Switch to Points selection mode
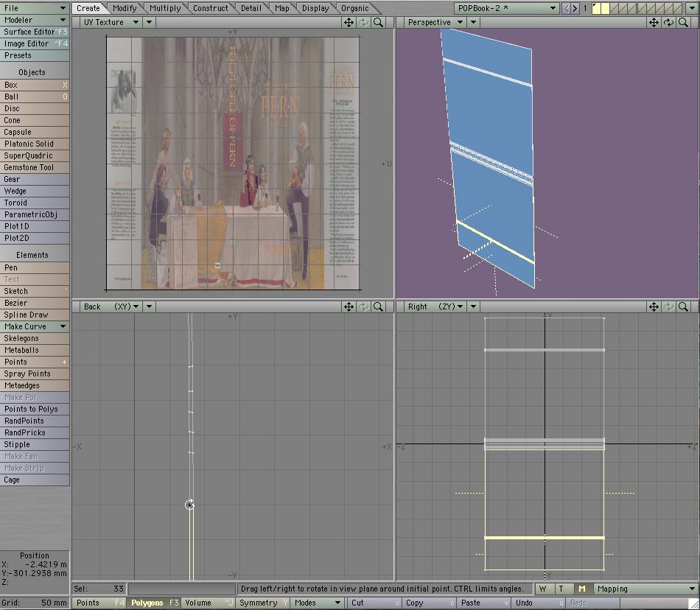This screenshot has width=700, height=610. point(99,603)
